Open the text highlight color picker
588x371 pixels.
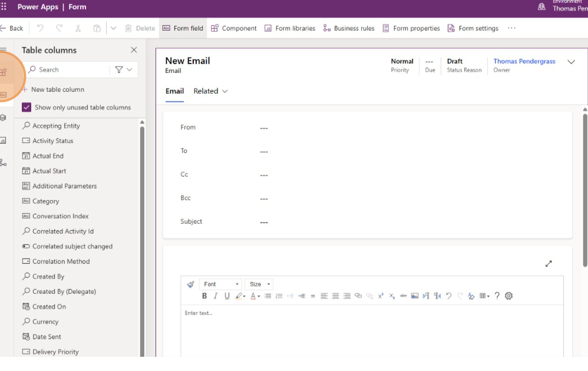click(x=240, y=296)
